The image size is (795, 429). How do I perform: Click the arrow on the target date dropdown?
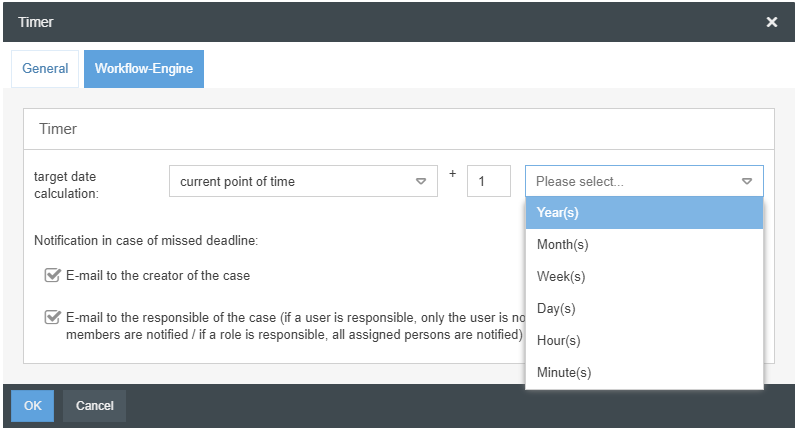click(420, 181)
